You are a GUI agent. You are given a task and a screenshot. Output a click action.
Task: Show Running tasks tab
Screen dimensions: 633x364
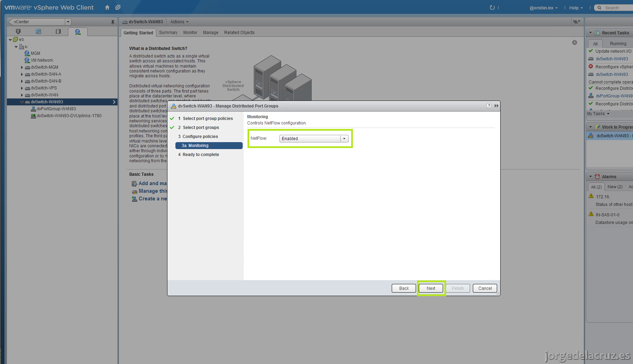pyautogui.click(x=618, y=44)
